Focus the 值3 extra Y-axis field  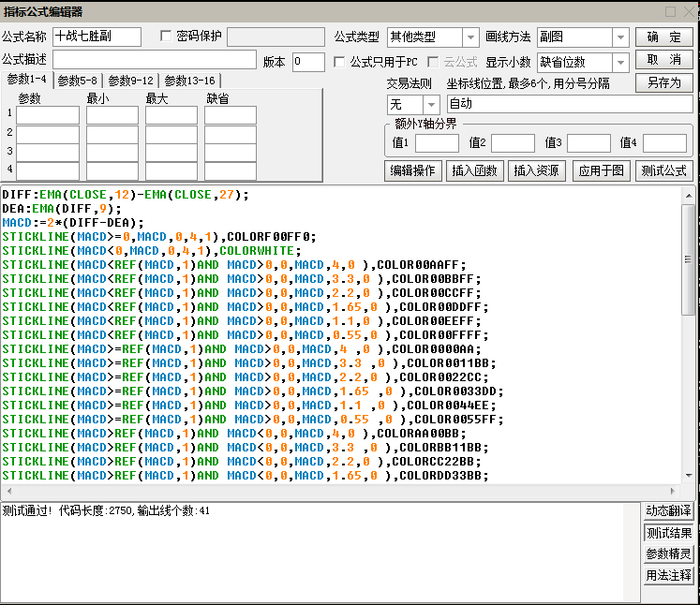(588, 143)
